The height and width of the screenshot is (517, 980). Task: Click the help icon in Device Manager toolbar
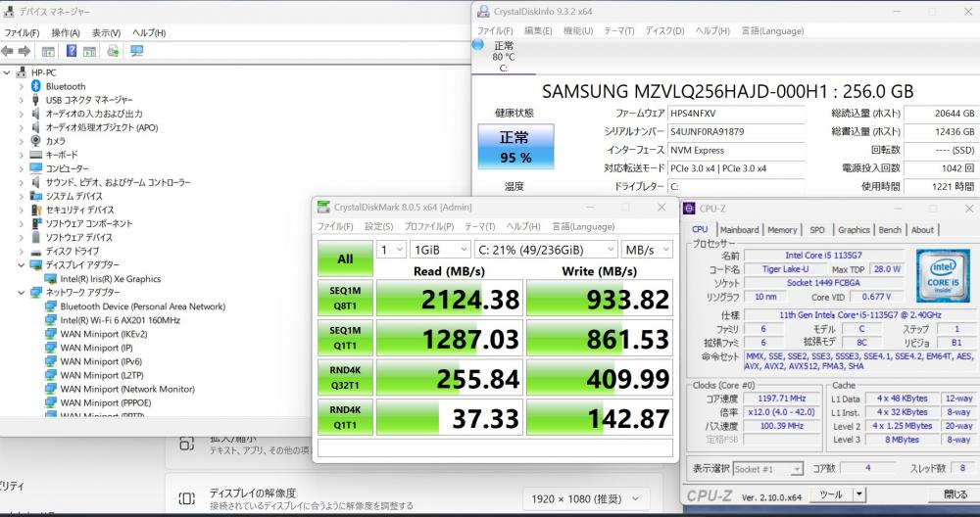[x=72, y=51]
